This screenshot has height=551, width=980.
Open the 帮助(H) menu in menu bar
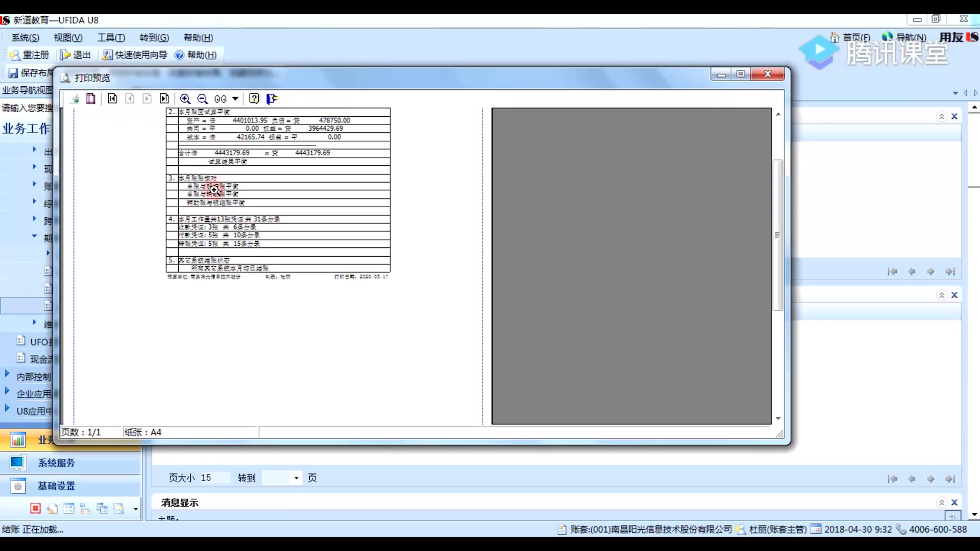(x=199, y=38)
